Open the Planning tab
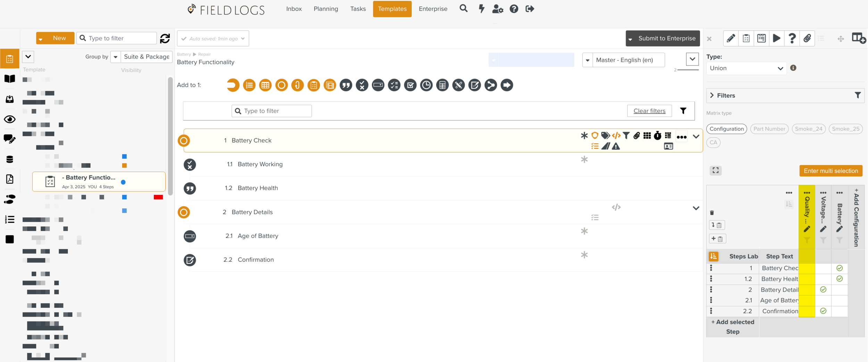This screenshot has height=362, width=868. 326,9
